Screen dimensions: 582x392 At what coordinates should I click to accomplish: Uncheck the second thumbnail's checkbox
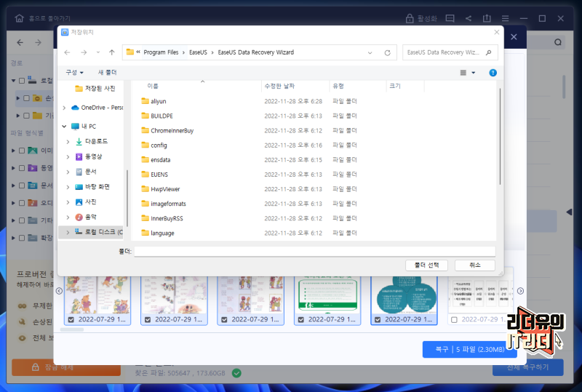148,319
